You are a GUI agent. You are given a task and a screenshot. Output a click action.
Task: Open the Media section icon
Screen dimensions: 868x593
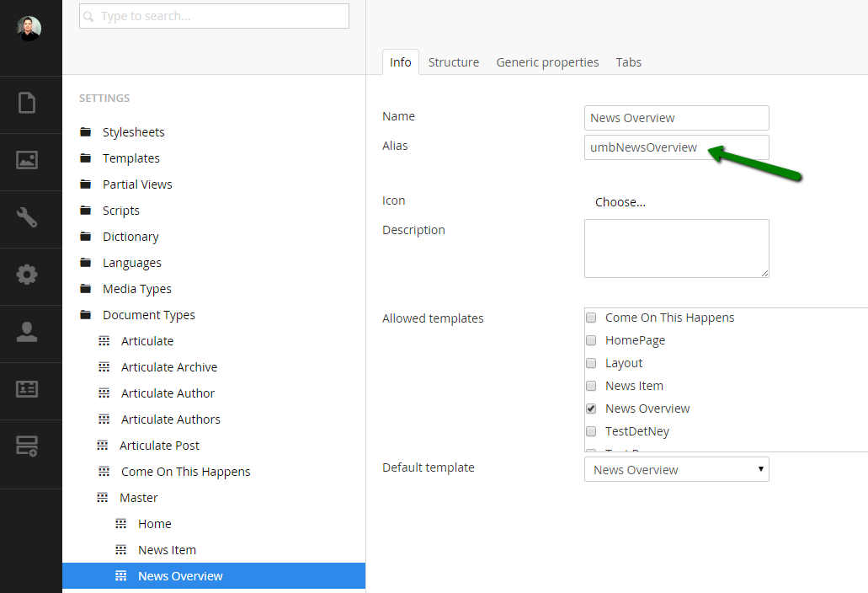tap(27, 160)
